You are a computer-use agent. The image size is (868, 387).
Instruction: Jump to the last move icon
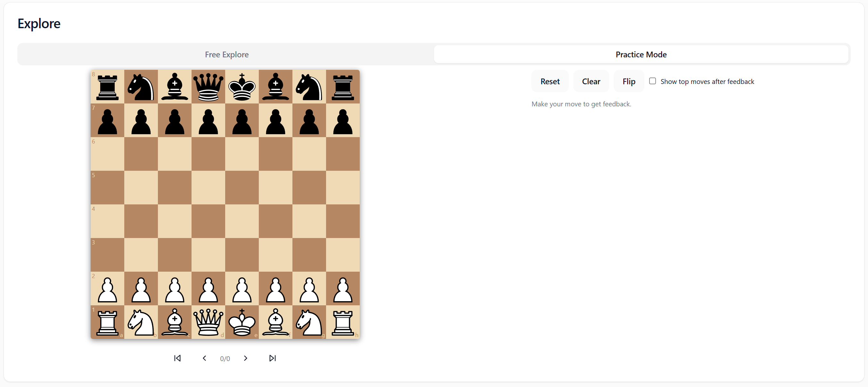coord(272,358)
